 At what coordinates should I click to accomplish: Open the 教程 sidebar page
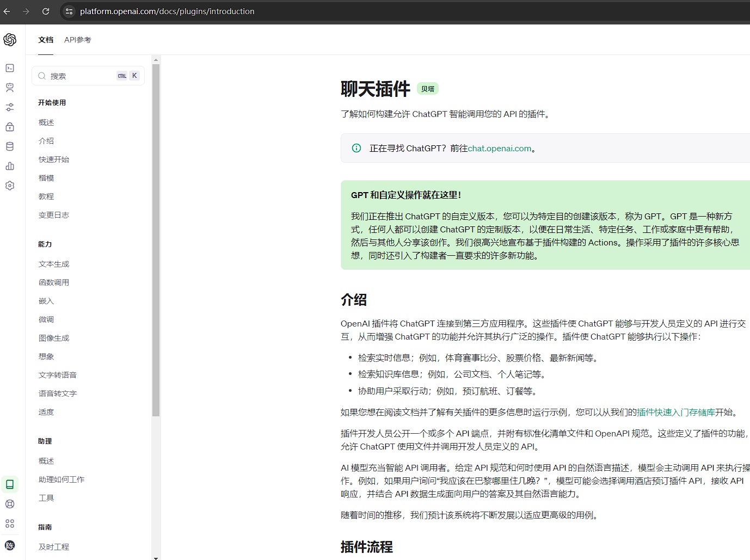46,196
